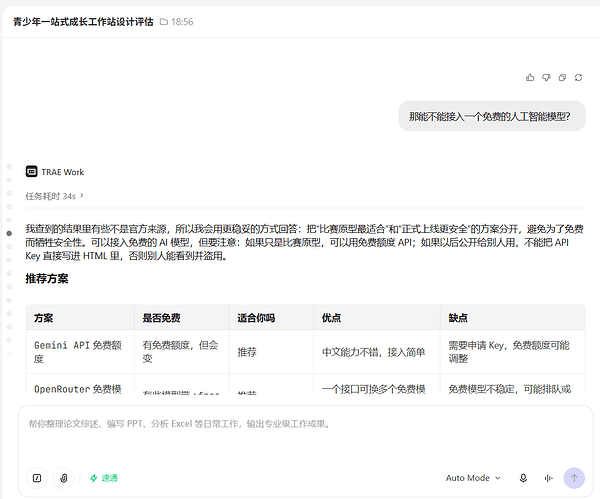Attach a file with the paperclip icon
600x499 pixels.
pos(64,478)
